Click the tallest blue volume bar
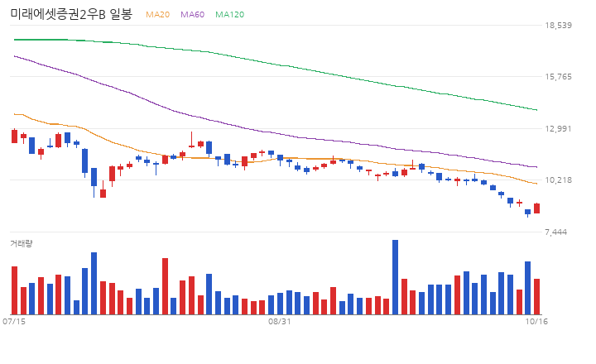The height and width of the screenshot is (364, 596). click(396, 277)
